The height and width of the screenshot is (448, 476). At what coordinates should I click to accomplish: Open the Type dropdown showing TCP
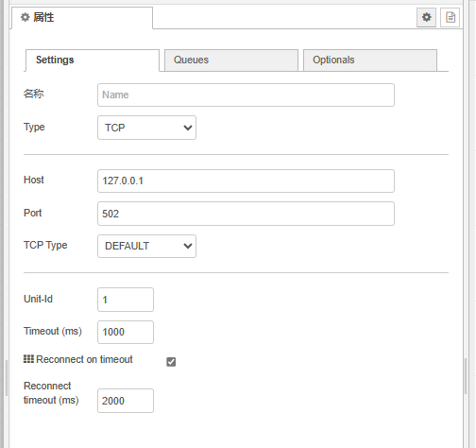tap(146, 128)
